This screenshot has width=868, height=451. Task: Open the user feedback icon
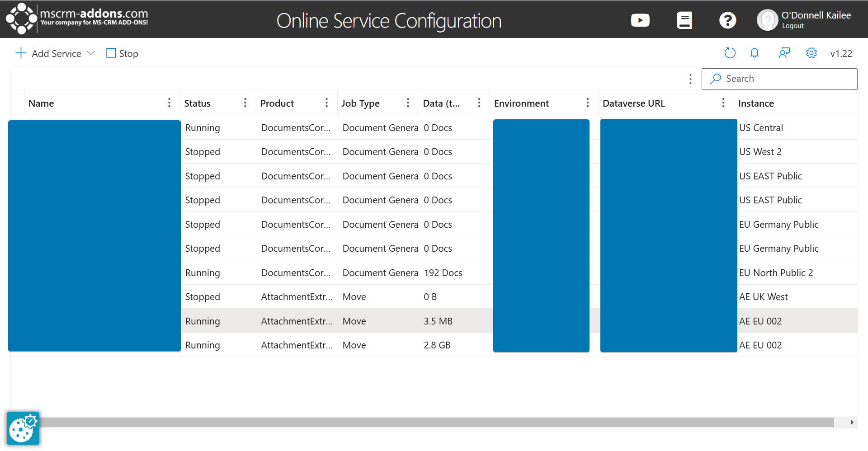click(784, 53)
